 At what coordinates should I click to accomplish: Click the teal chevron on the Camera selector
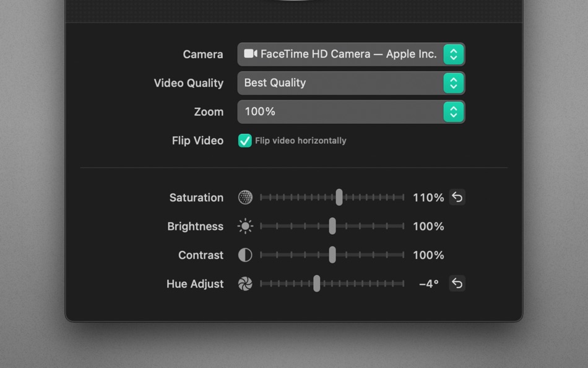(452, 54)
